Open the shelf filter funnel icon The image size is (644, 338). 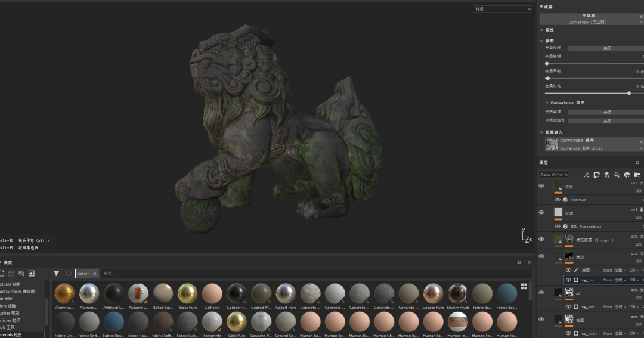point(56,274)
